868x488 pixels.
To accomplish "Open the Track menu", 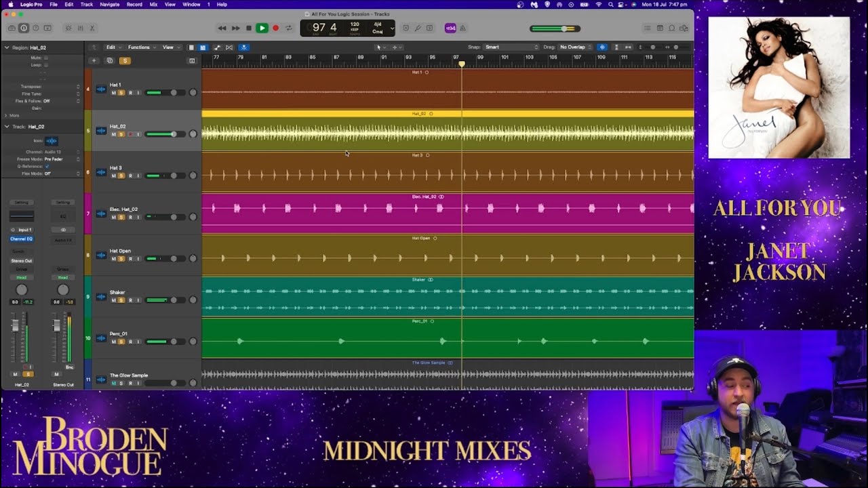I will (87, 4).
